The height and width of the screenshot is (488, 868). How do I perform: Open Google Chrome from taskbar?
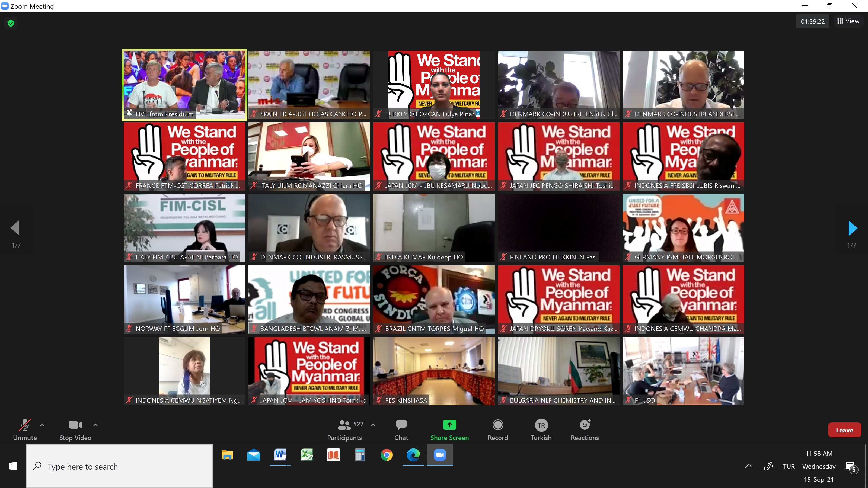pyautogui.click(x=387, y=455)
